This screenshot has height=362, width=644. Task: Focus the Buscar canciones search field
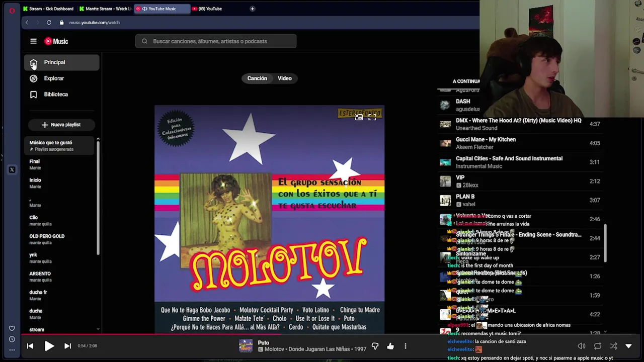[x=216, y=41]
